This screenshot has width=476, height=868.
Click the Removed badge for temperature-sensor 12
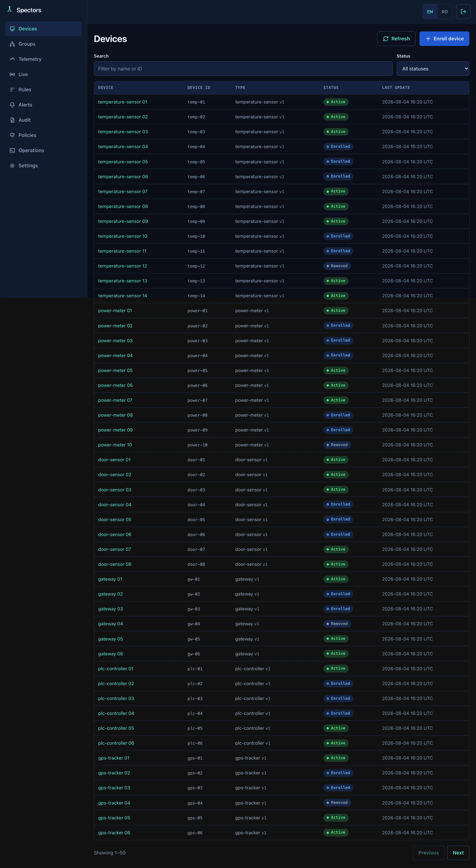point(337,266)
